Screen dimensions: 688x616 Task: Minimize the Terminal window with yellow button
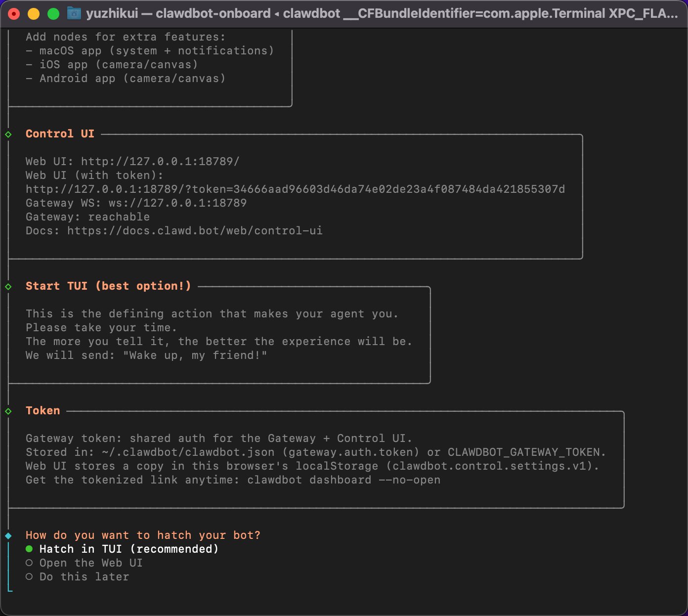[34, 14]
